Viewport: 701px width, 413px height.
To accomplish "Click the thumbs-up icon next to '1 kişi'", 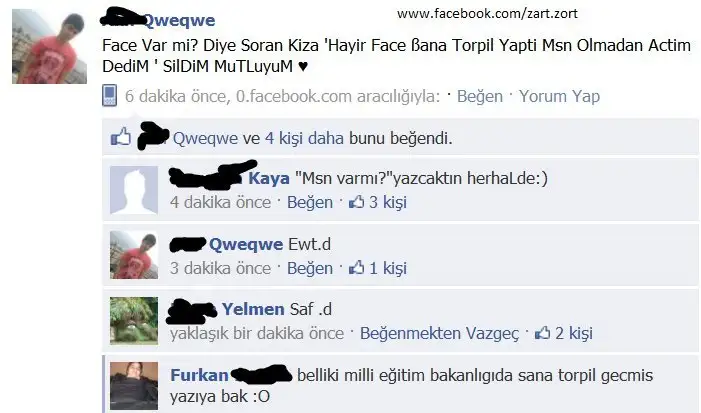I will (356, 268).
